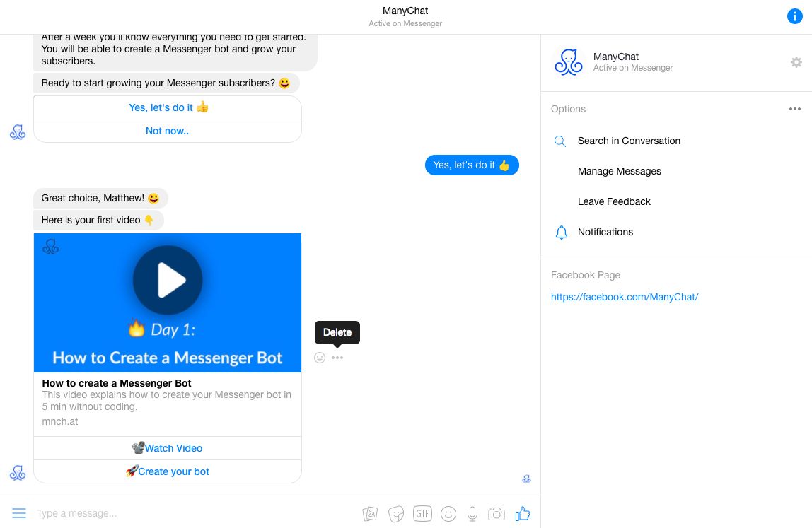812x528 pixels.
Task: Click the microphone voice message icon
Action: pos(472,513)
